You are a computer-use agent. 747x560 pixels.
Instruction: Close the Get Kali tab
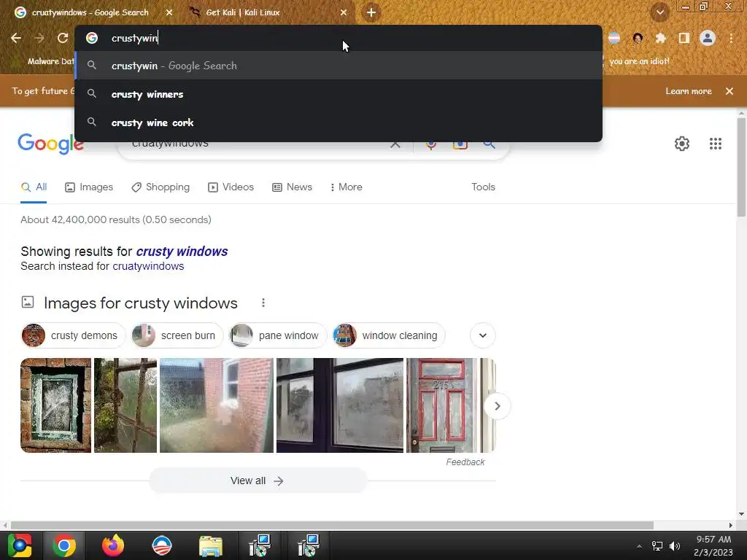[344, 13]
